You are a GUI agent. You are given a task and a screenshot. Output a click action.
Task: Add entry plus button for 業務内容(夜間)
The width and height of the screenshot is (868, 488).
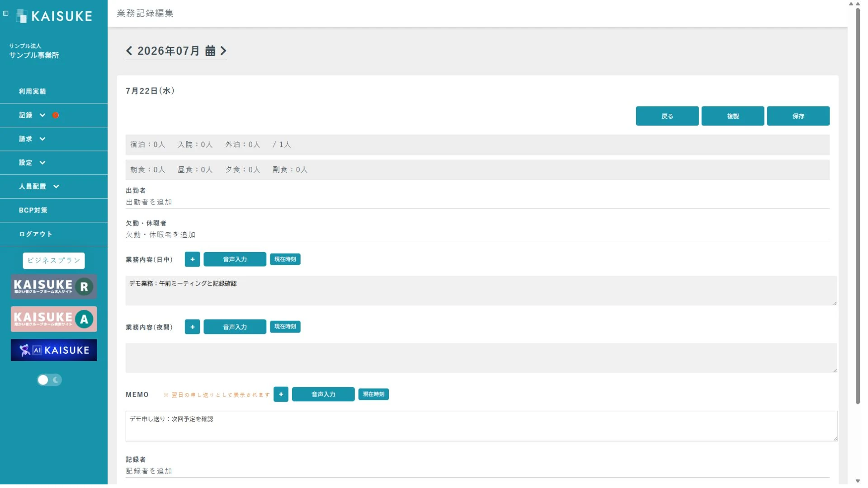coord(193,327)
